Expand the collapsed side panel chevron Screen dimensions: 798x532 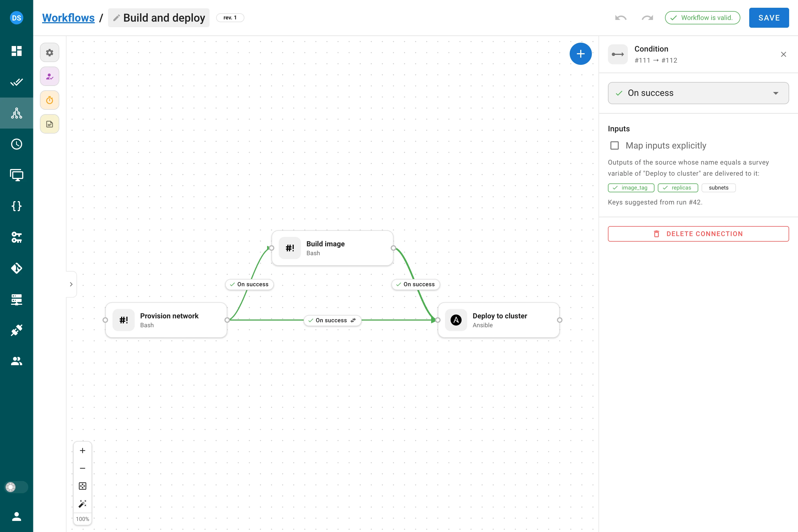71,284
